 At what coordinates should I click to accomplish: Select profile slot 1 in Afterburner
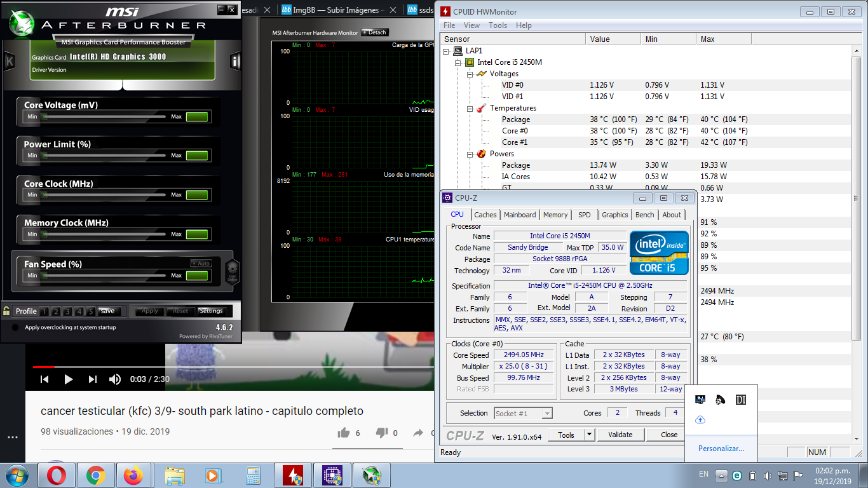click(44, 311)
